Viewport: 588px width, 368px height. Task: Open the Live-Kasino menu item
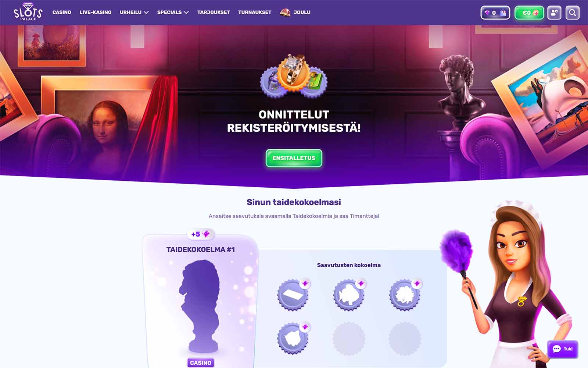[95, 12]
